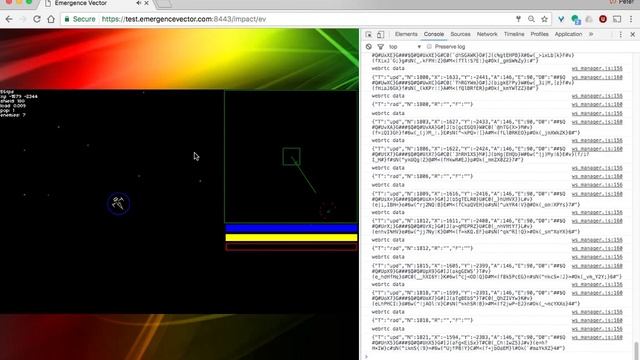Clear the console with the circle-slash icon
Screen dimensions: 640x360
(369, 47)
